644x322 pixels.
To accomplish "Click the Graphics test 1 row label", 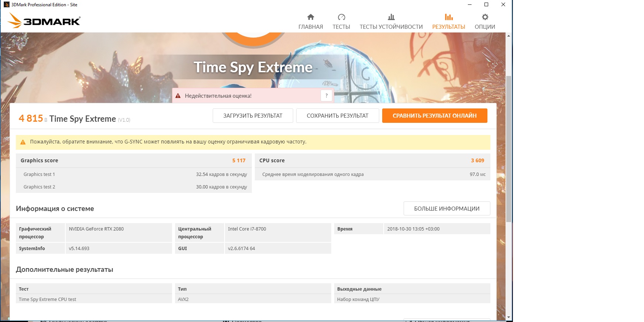I will click(39, 174).
